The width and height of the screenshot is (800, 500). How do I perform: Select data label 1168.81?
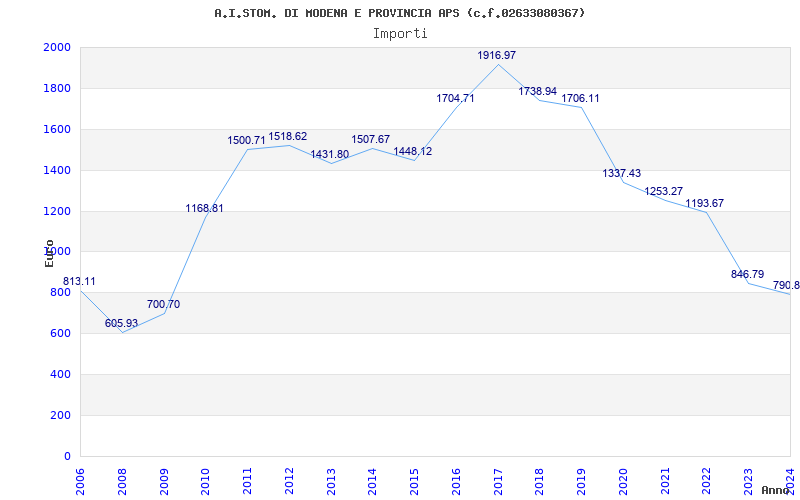204,208
